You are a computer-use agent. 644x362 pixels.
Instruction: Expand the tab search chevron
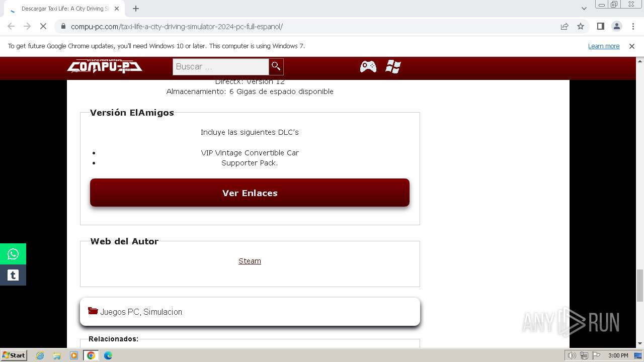pyautogui.click(x=584, y=9)
